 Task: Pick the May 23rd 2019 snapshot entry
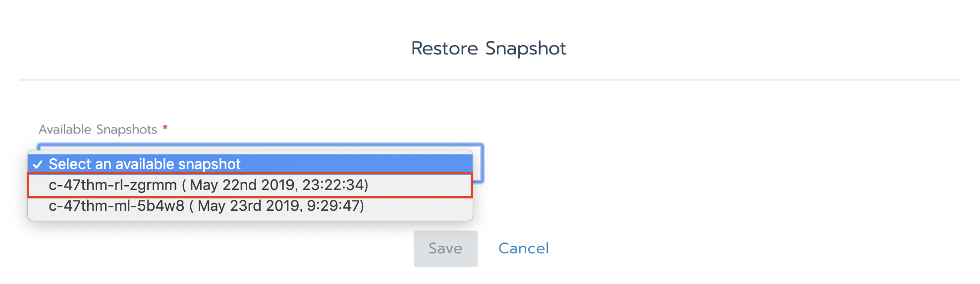click(206, 206)
